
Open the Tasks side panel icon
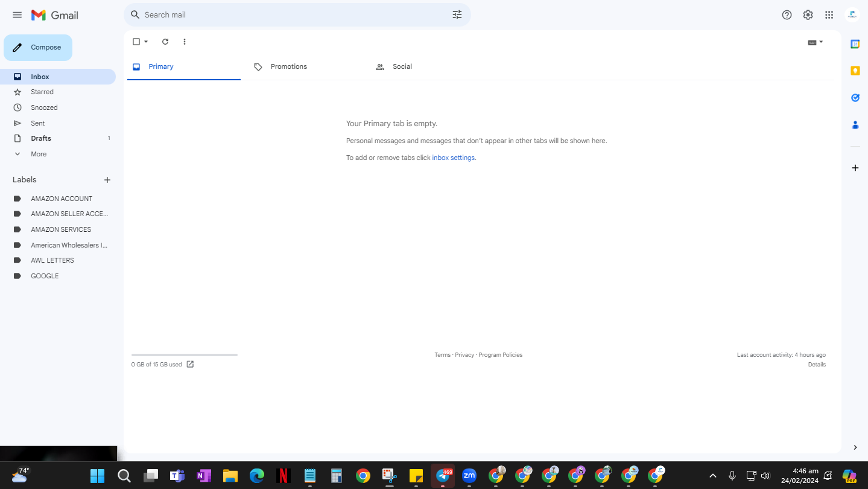tap(855, 98)
